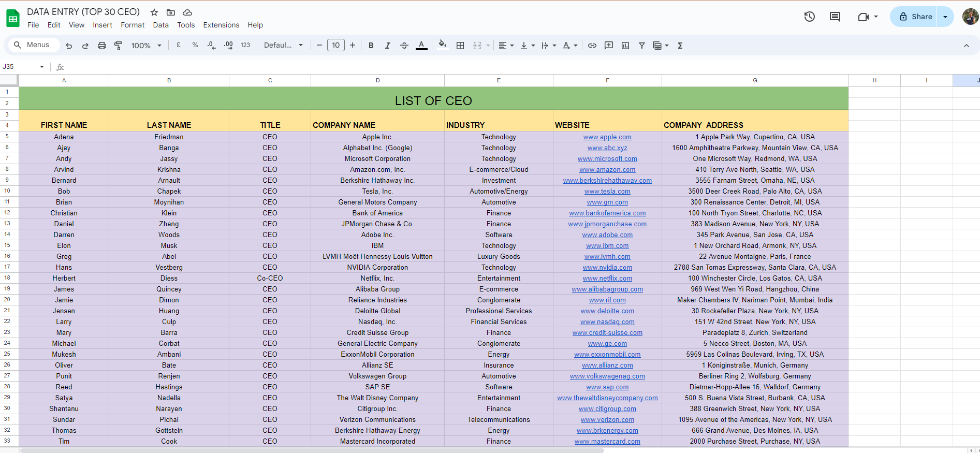Open the Format menu
The height and width of the screenshot is (453, 980).
point(133,25)
